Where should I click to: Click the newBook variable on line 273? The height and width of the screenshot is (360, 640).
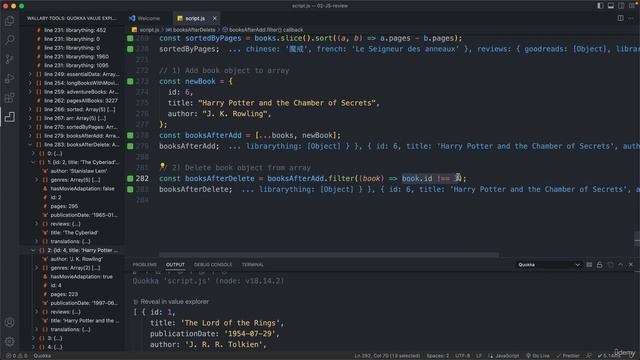click(200, 81)
